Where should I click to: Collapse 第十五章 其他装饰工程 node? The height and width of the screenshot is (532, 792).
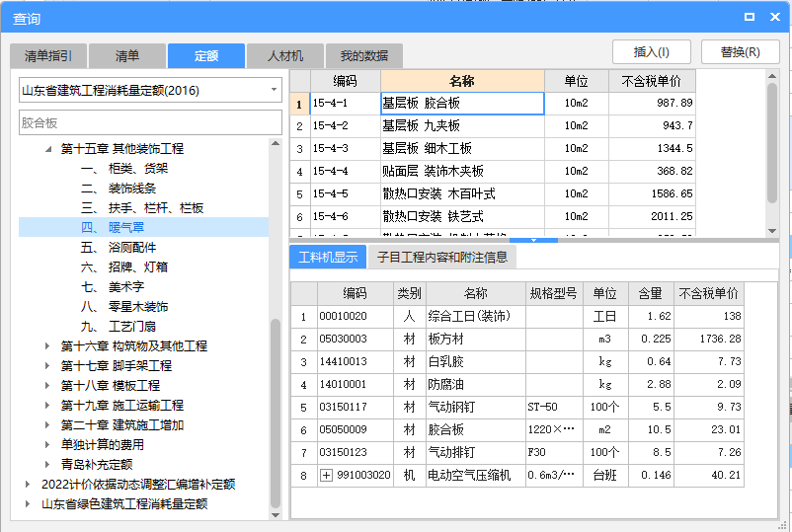(48, 149)
